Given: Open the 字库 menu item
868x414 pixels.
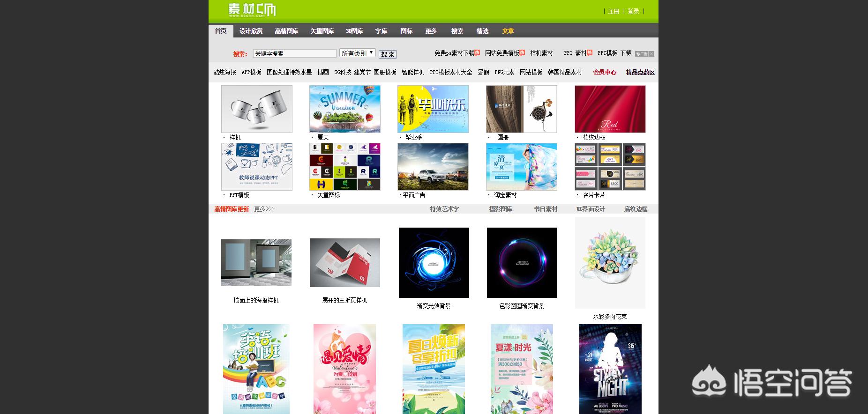Looking at the screenshot, I should click(381, 31).
